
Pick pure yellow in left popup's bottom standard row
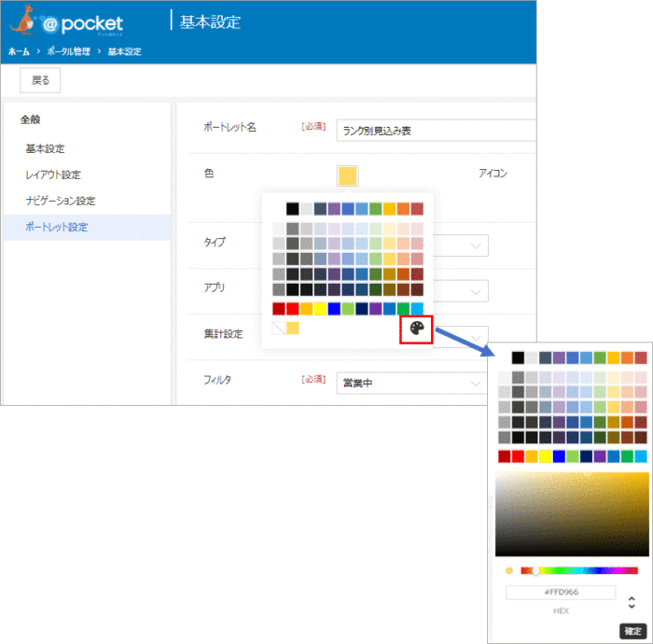point(320,309)
